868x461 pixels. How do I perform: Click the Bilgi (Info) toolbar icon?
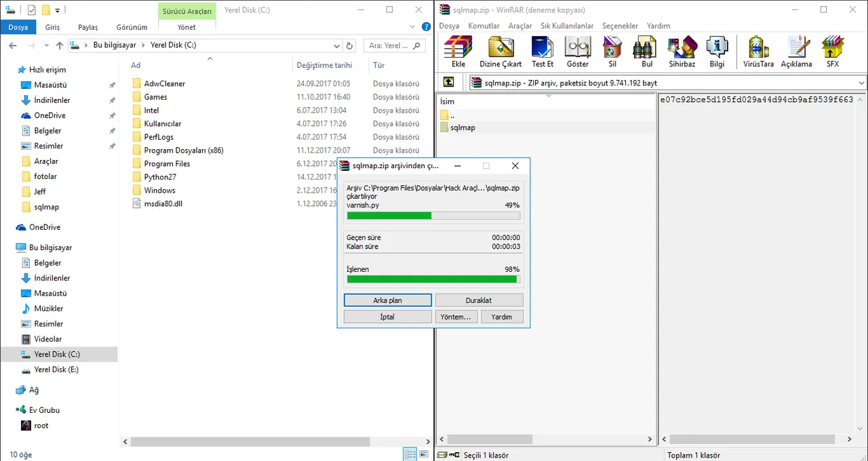tap(717, 52)
